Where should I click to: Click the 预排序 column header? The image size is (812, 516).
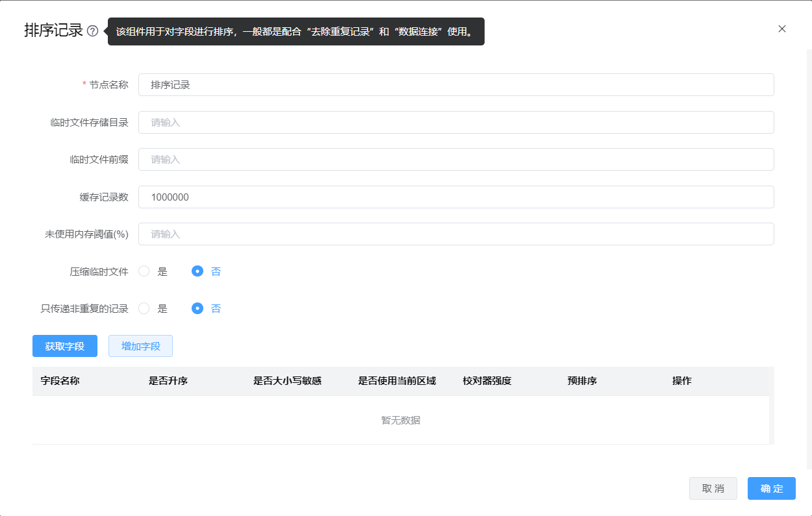[x=582, y=381]
